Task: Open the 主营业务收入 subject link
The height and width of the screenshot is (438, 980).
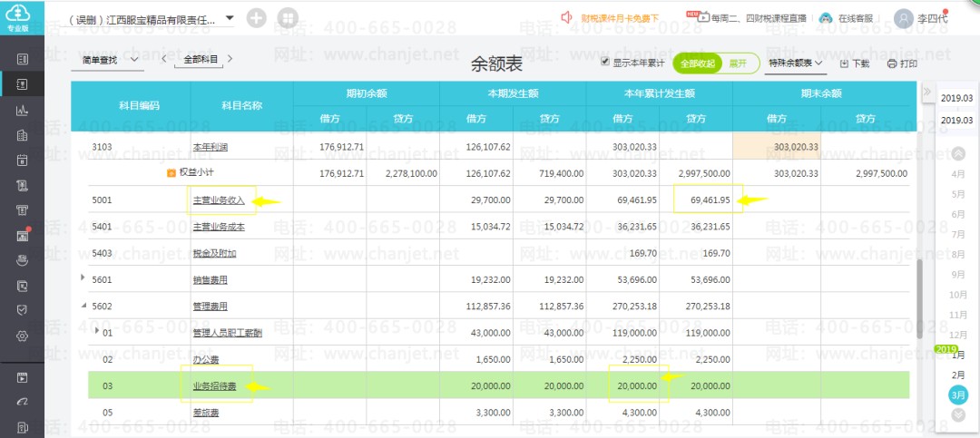Action: pos(219,200)
